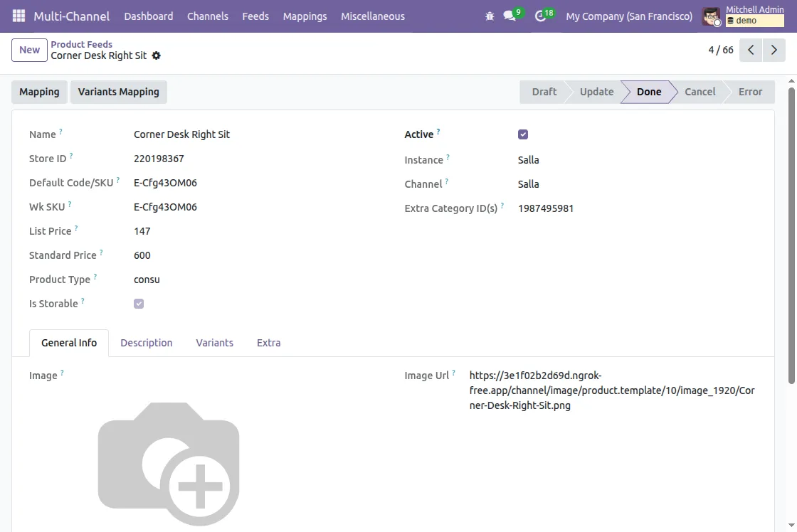Expand the Feeds menu
The height and width of the screenshot is (532, 797).
click(x=255, y=16)
